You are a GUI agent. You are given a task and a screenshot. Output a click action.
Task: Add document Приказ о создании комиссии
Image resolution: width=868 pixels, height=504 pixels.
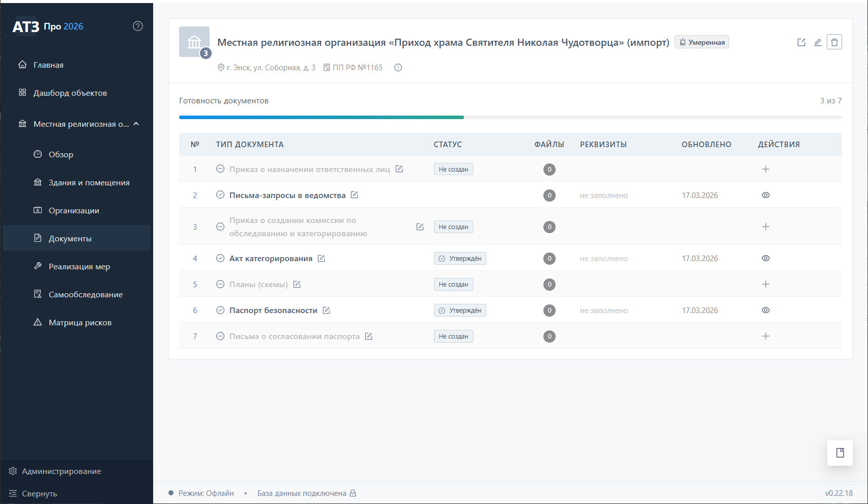coord(766,227)
